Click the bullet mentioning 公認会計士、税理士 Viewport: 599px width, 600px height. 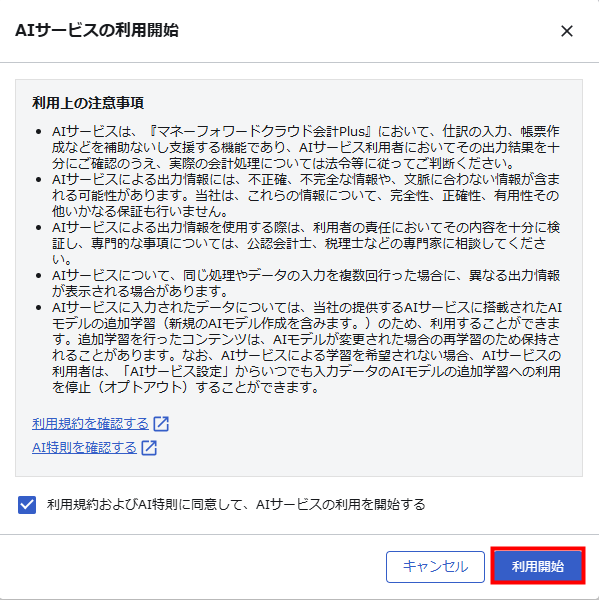(x=306, y=243)
